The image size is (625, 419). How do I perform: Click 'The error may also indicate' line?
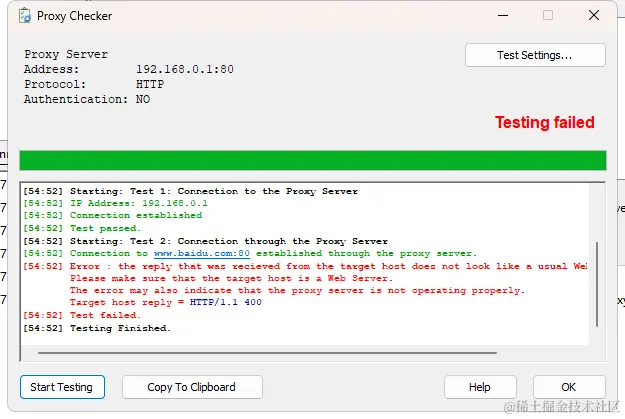coord(297,290)
